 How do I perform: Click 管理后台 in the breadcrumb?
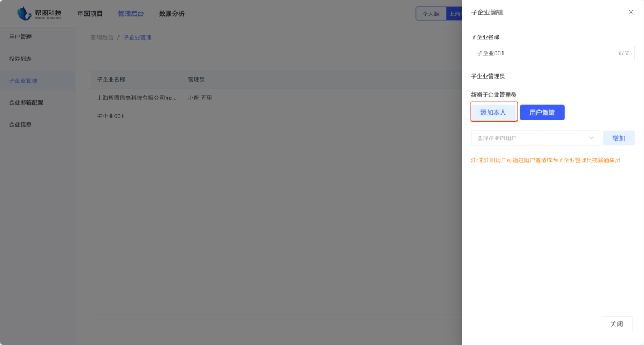102,37
